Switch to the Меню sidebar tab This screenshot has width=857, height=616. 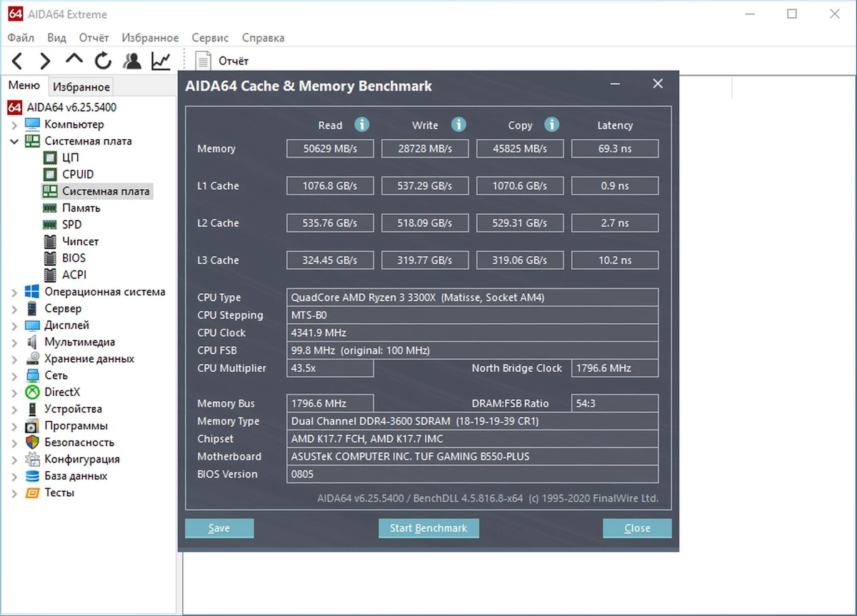click(24, 86)
